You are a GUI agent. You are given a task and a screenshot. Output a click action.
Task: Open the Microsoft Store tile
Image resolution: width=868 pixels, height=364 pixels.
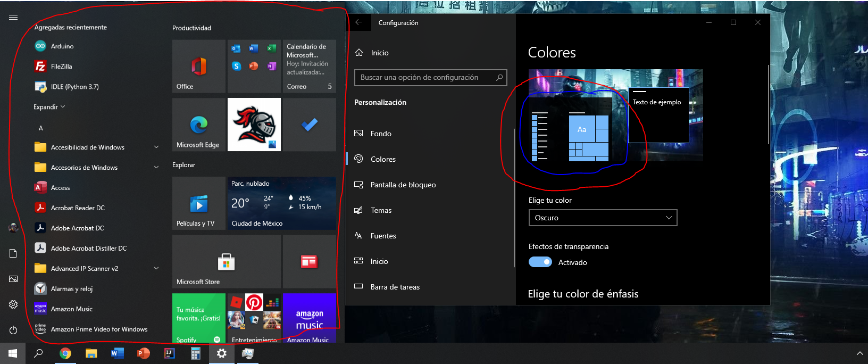click(x=227, y=262)
